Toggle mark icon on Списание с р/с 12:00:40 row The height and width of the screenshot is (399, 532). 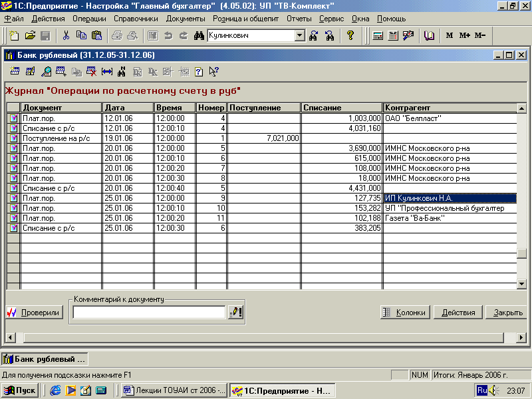pos(13,188)
